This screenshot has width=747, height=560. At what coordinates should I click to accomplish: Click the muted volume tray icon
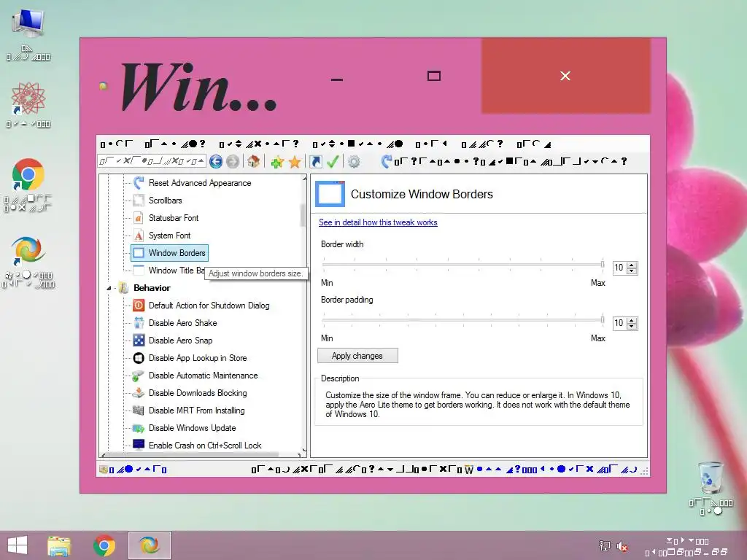point(622,545)
